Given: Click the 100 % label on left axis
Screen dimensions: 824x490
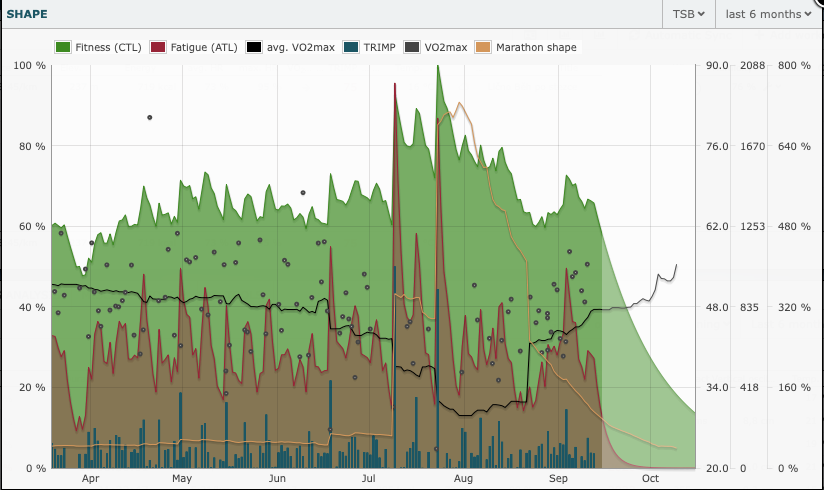Looking at the screenshot, I should point(29,65).
